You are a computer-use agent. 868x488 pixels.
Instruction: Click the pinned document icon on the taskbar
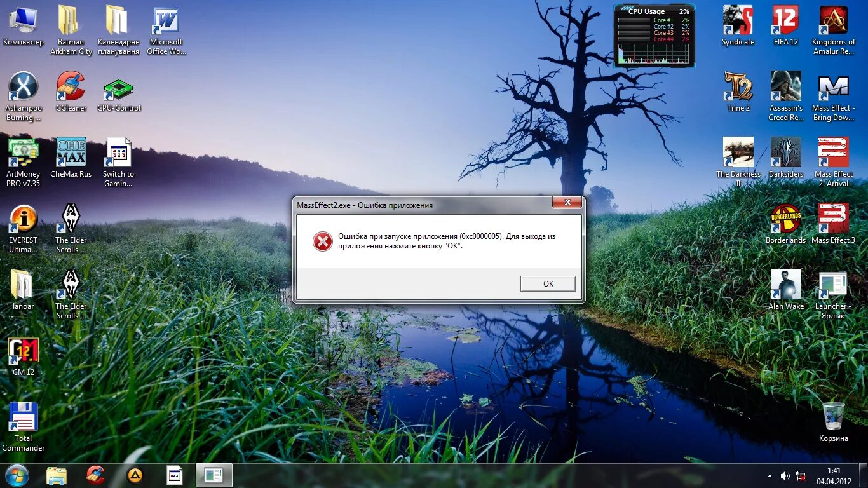[x=175, y=475]
